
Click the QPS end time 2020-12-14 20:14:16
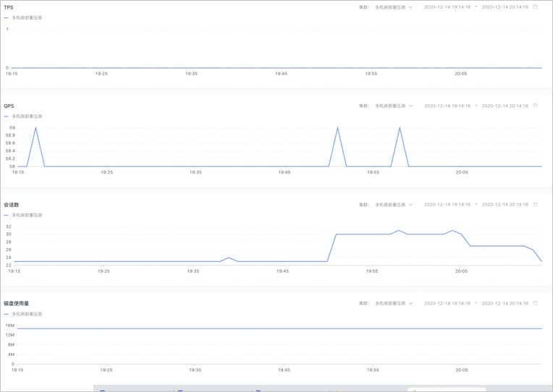505,106
